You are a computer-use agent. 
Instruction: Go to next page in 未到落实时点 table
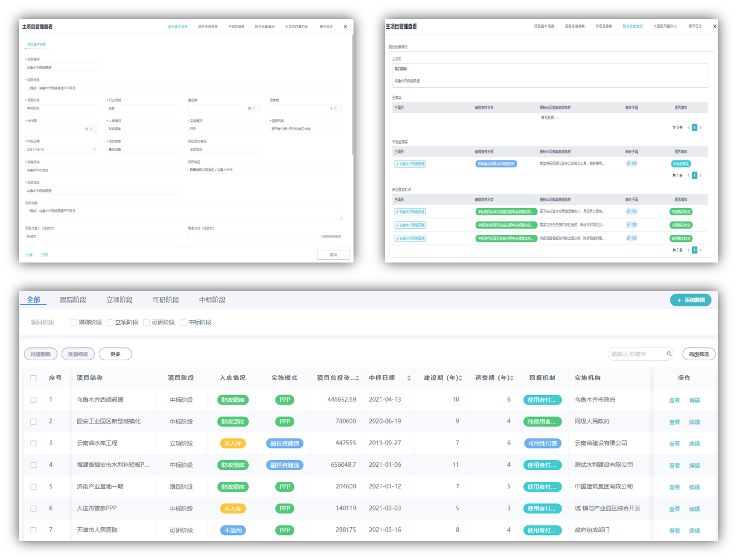tap(701, 250)
